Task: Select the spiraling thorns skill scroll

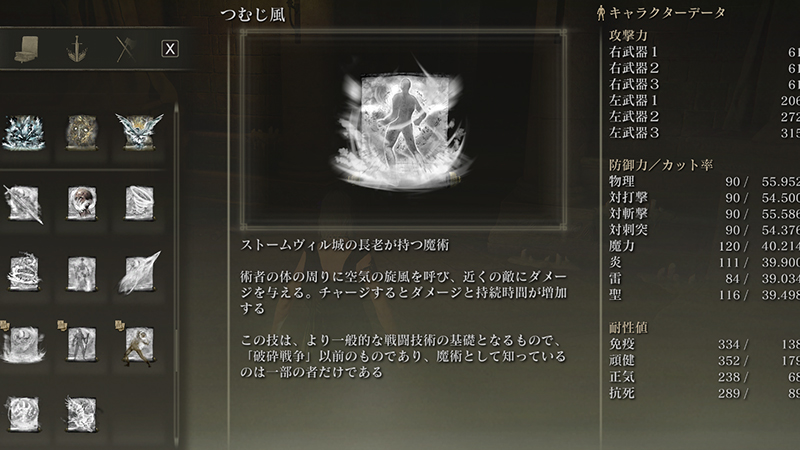Action: [x=23, y=273]
